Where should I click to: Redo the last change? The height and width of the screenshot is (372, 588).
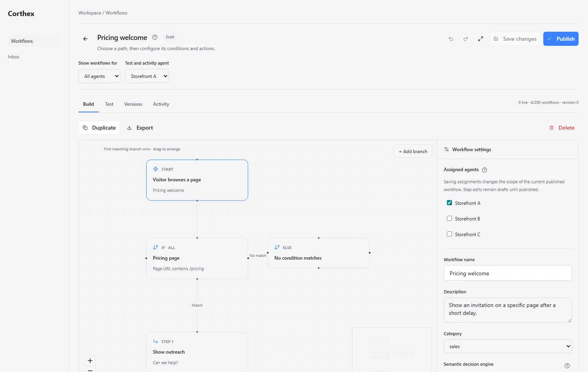[466, 39]
